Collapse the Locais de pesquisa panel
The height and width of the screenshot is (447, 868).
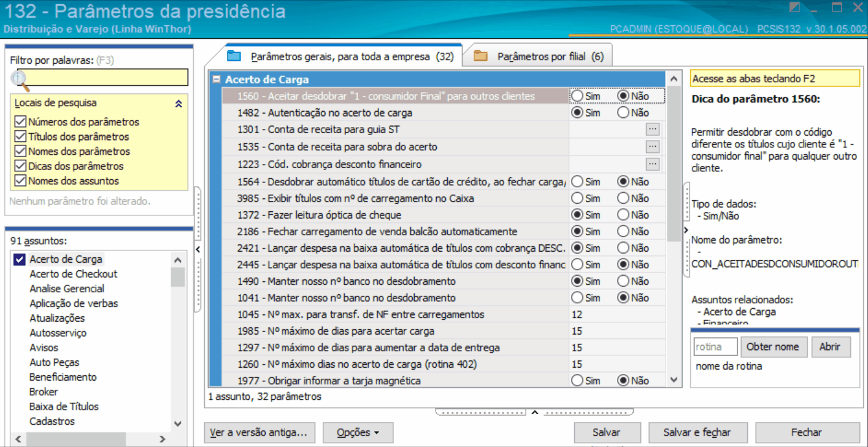[179, 104]
